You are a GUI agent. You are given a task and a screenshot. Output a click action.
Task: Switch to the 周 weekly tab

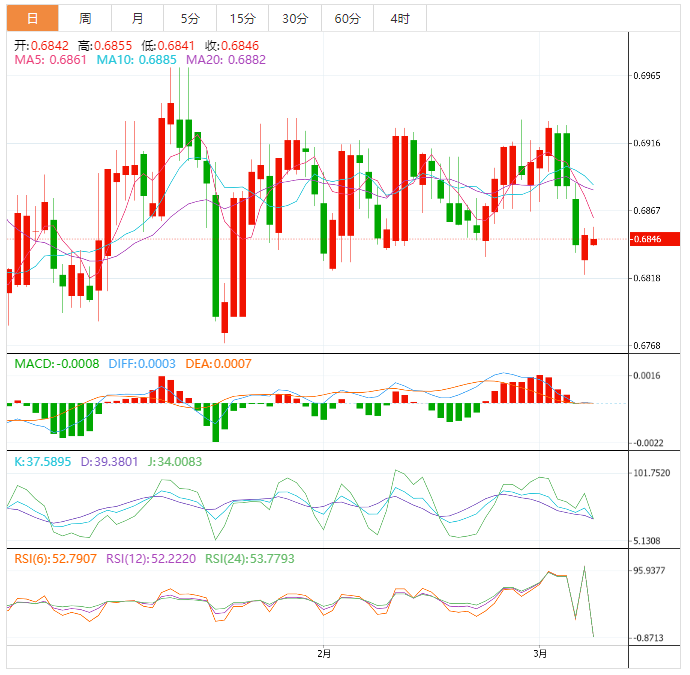(x=85, y=18)
